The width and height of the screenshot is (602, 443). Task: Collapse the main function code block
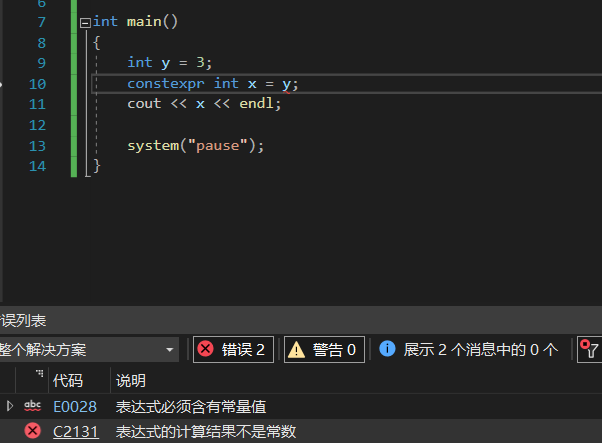(x=85, y=21)
